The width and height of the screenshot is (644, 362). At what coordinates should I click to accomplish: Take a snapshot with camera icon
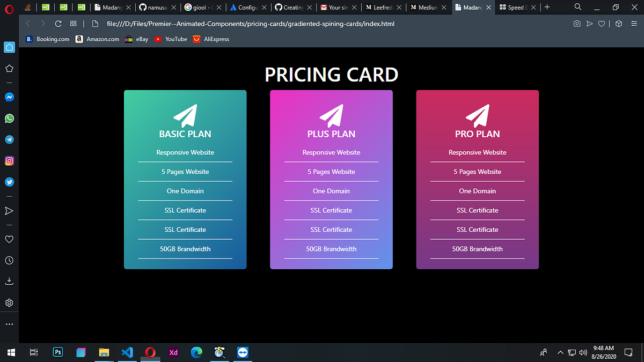tap(577, 24)
